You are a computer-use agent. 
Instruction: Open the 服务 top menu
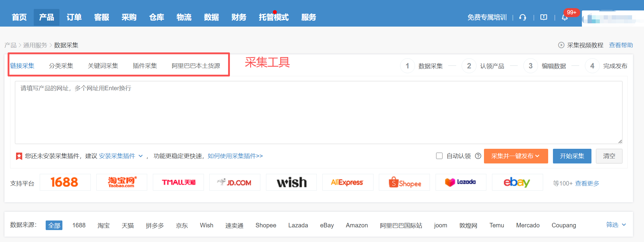coord(309,17)
